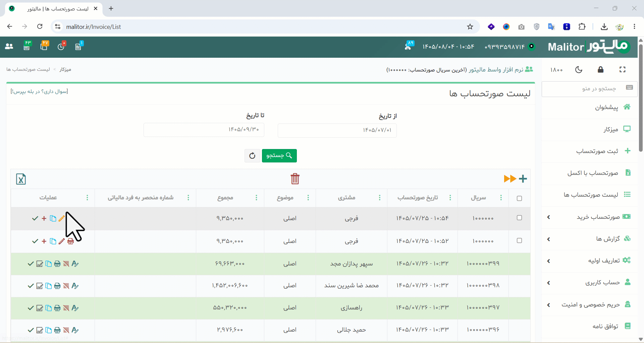Open توافق نامه in the sidebar
This screenshot has height=343, width=644.
[590, 326]
